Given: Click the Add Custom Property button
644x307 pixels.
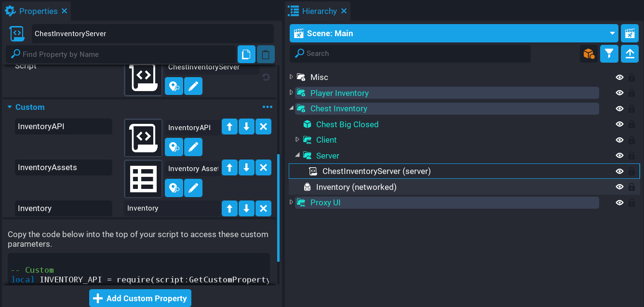Looking at the screenshot, I should 140,298.
